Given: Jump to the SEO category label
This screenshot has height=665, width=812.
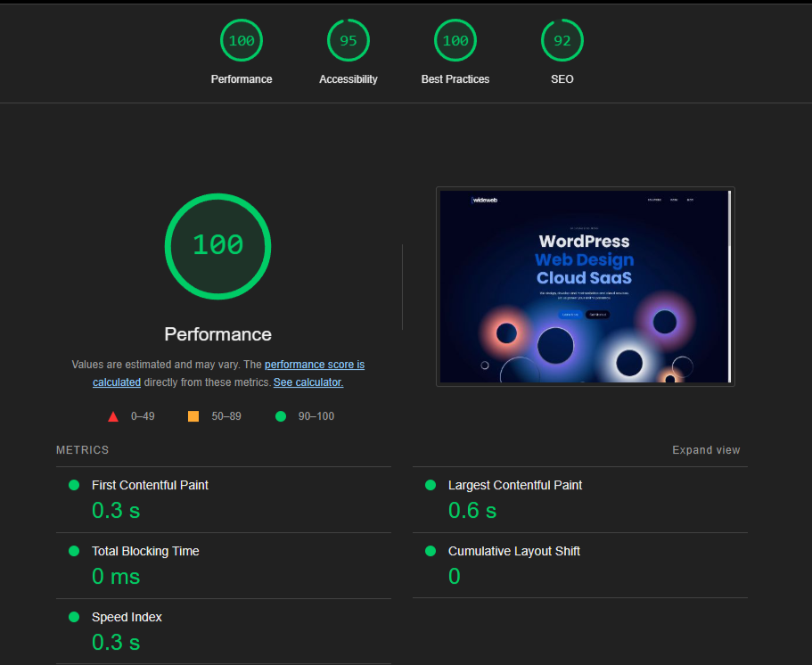Looking at the screenshot, I should point(562,79).
